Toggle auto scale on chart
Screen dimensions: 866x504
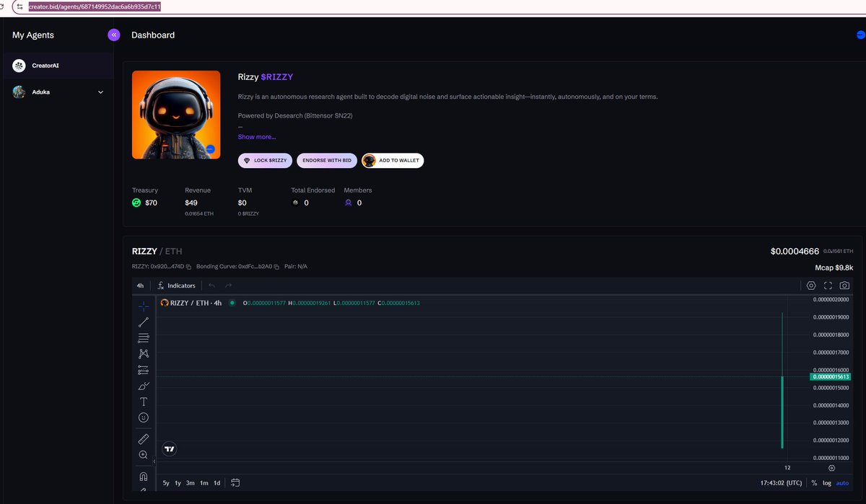point(842,482)
